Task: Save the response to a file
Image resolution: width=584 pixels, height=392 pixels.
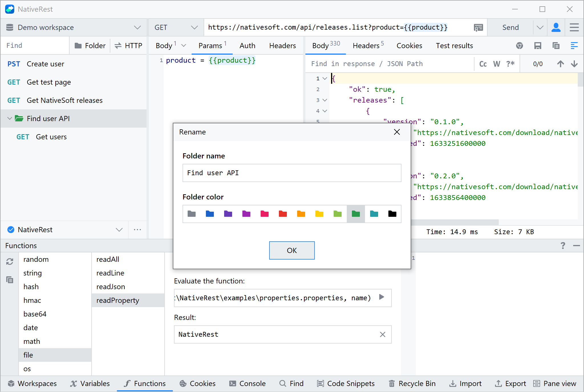Action: point(538,46)
